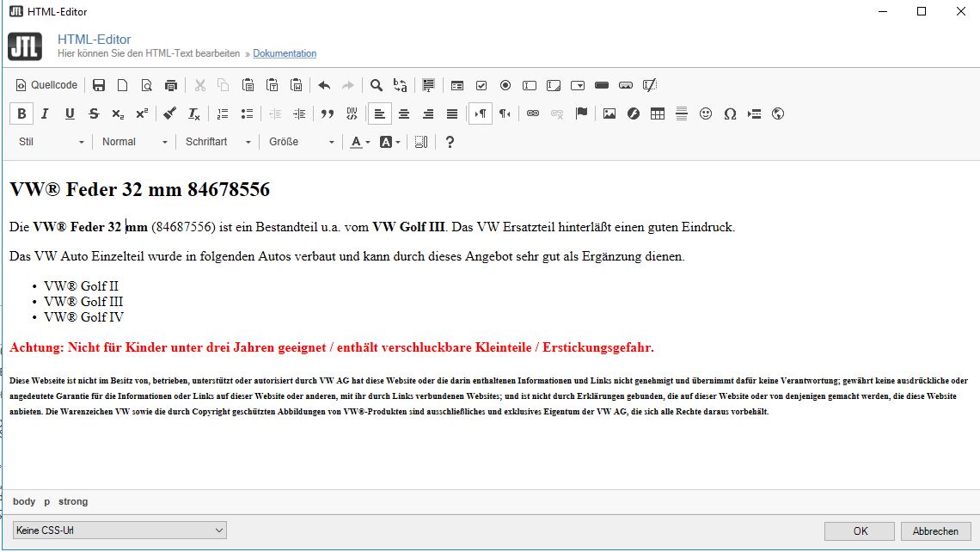This screenshot has width=980, height=552.
Task: Insert an image via the Image icon
Action: pyautogui.click(x=609, y=113)
